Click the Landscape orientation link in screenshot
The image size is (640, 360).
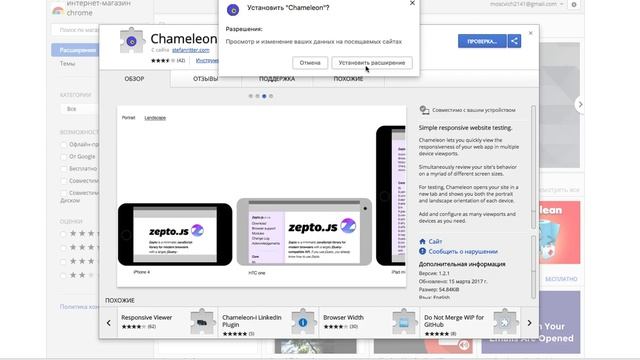click(x=155, y=118)
